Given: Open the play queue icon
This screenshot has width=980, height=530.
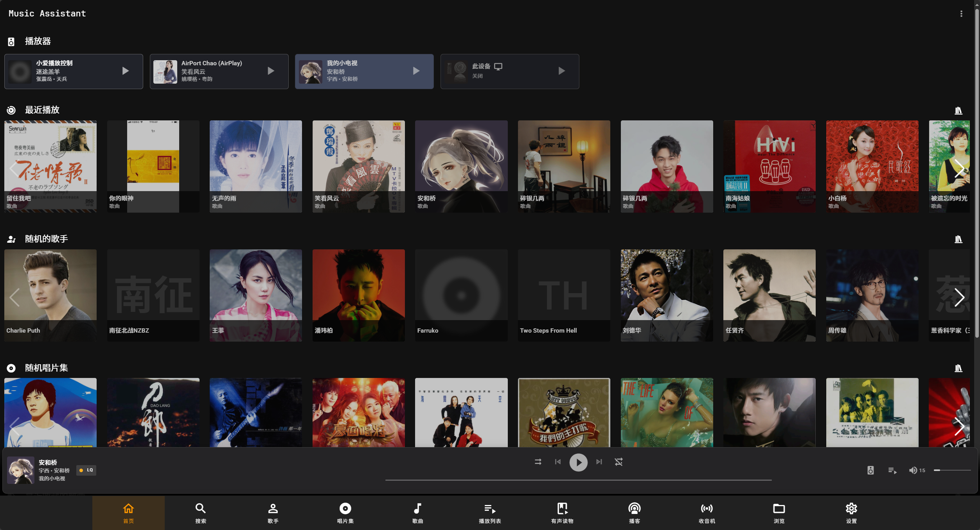Looking at the screenshot, I should 892,470.
